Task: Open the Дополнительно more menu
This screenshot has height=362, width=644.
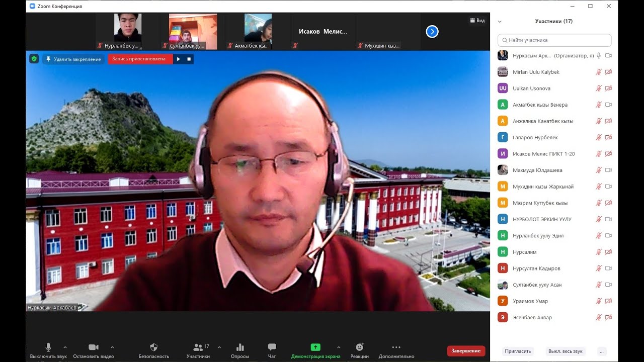Action: tap(396, 350)
